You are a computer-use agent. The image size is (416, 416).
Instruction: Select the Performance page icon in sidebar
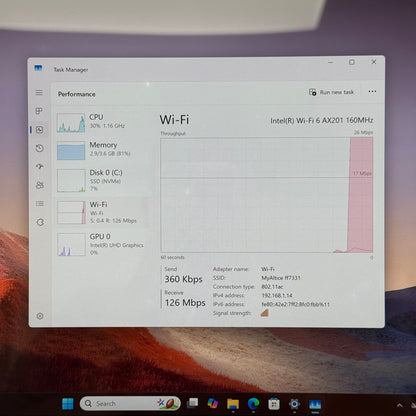click(x=39, y=130)
